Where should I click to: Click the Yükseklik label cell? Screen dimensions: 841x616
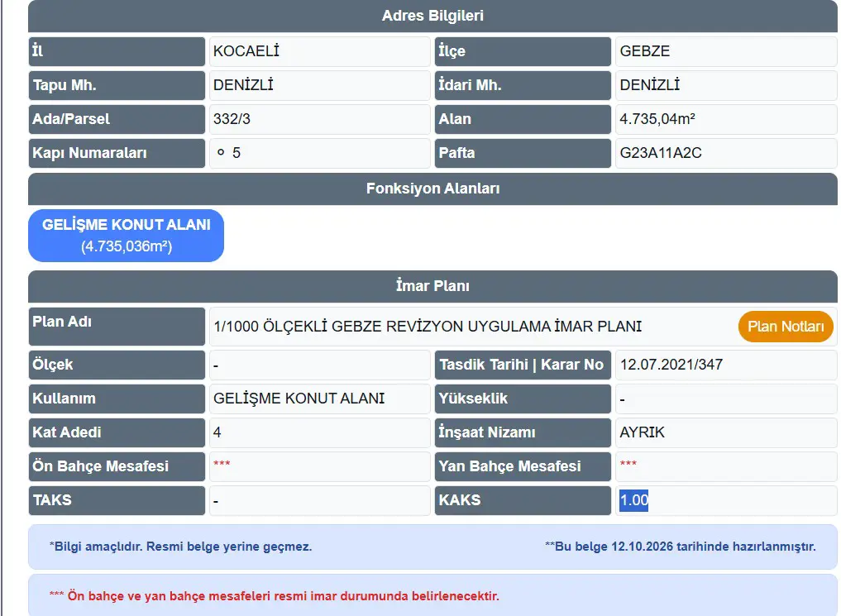(x=523, y=399)
